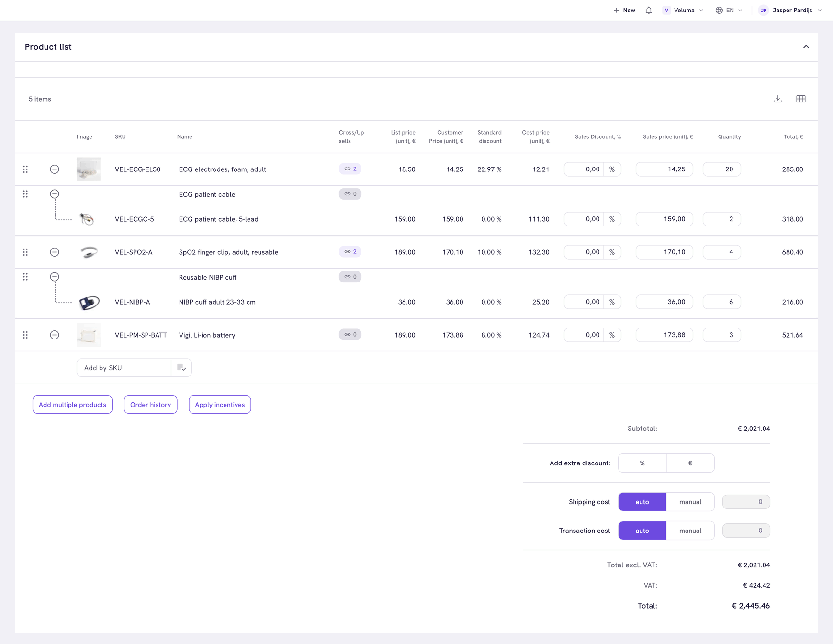Open Order history

point(150,405)
